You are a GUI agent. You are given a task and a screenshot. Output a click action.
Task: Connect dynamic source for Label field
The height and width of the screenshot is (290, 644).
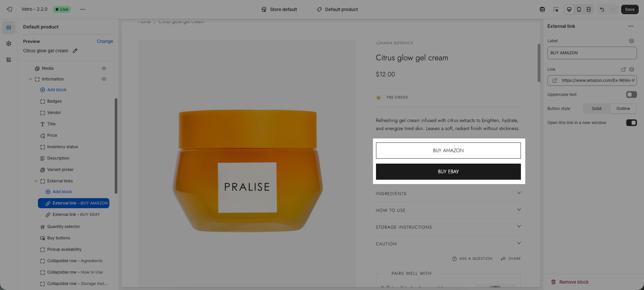tap(632, 41)
